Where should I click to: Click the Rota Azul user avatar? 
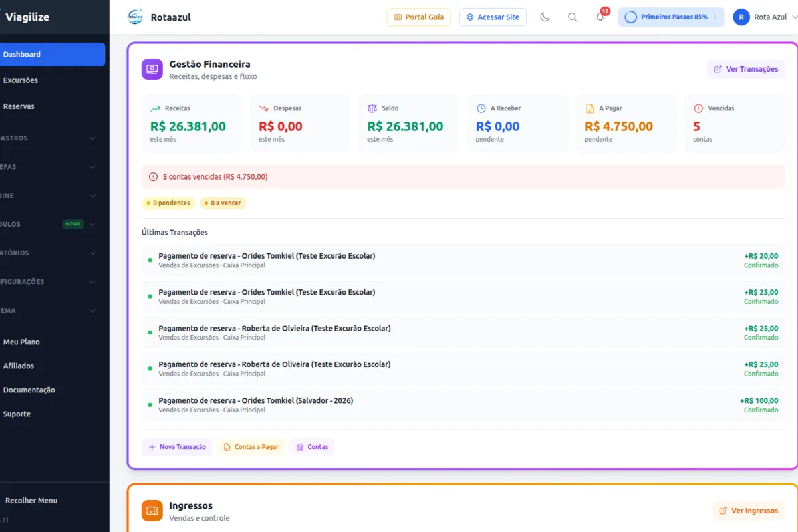741,17
